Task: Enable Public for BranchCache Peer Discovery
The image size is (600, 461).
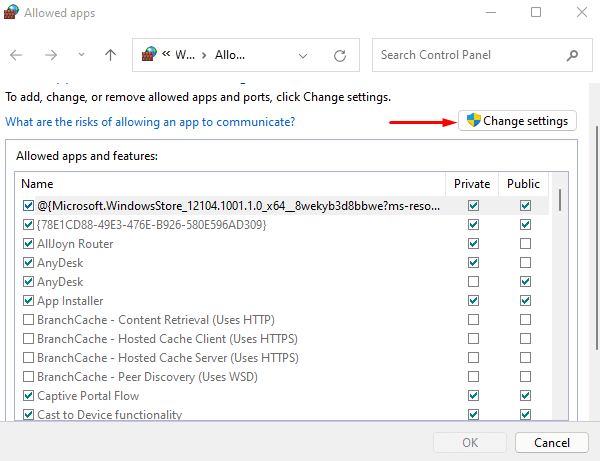Action: click(x=525, y=377)
